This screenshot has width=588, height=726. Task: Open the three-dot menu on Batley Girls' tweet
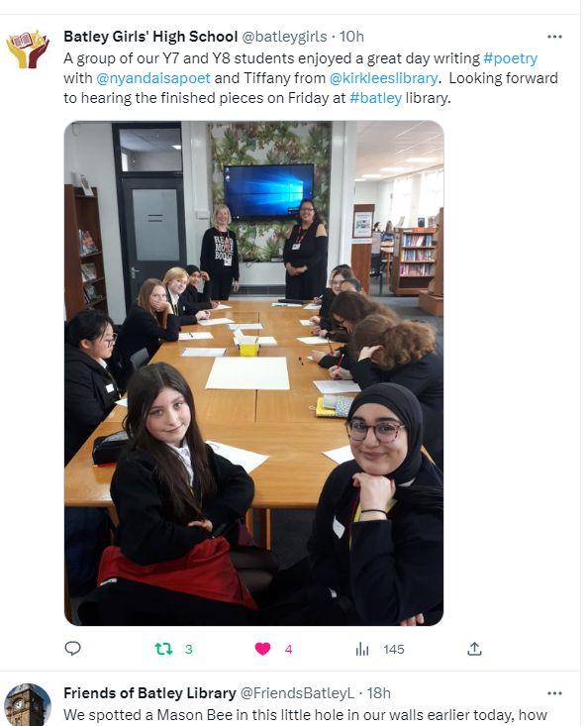(554, 37)
